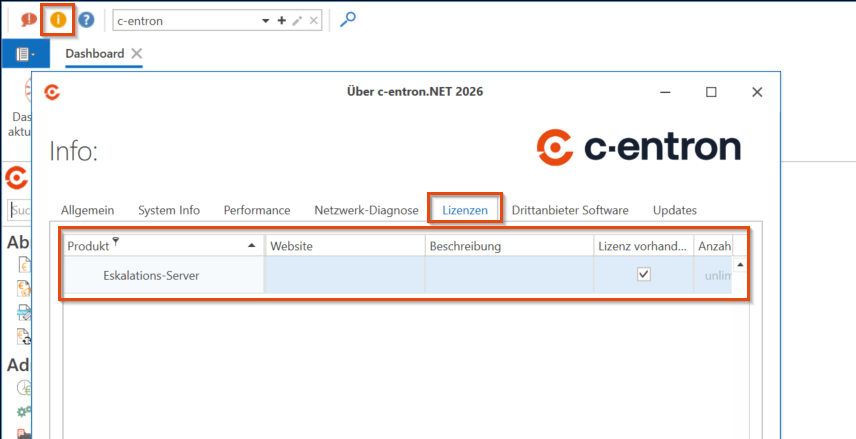Minimize the Über c-entron.NET 2026 dialog
Screen dimensions: 856x439
click(665, 92)
